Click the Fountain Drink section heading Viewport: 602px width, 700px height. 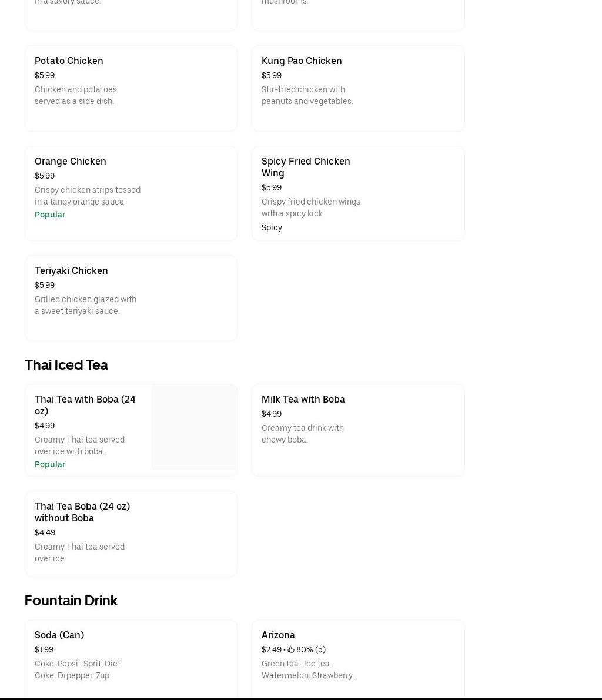click(x=71, y=600)
